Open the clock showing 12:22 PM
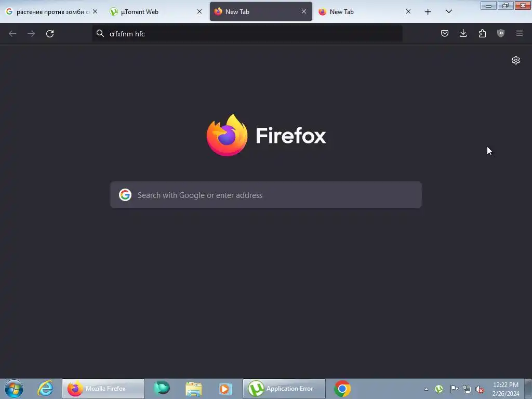Image resolution: width=532 pixels, height=399 pixels. 506,389
